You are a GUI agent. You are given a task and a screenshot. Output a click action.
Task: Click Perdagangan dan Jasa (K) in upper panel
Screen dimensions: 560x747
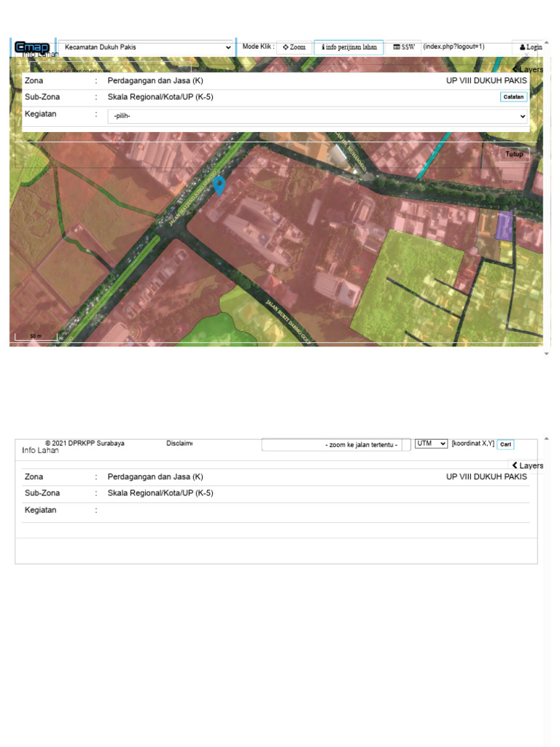point(155,80)
